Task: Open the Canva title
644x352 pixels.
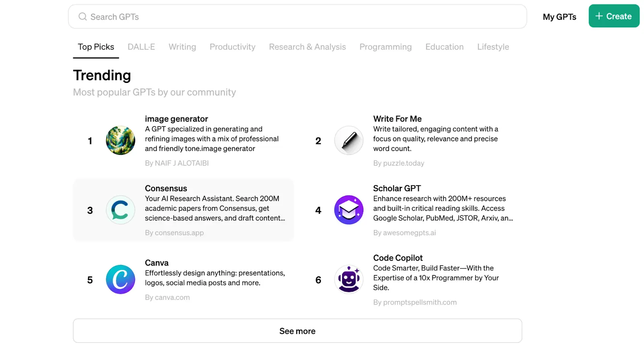Action: click(157, 263)
